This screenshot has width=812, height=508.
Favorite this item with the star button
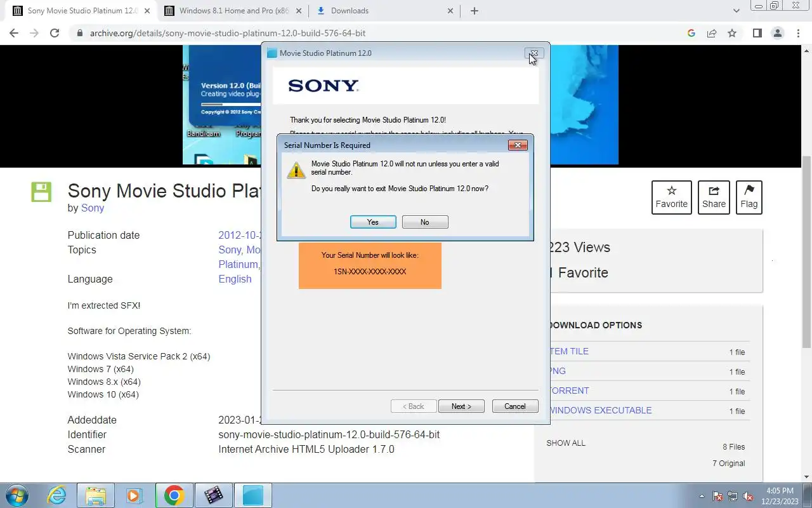[672, 197]
